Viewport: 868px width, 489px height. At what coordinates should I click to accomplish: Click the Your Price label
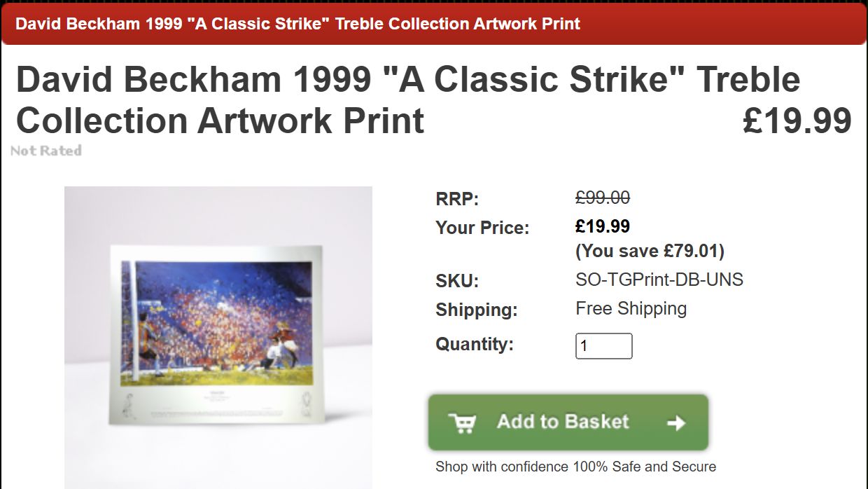pyautogui.click(x=482, y=228)
